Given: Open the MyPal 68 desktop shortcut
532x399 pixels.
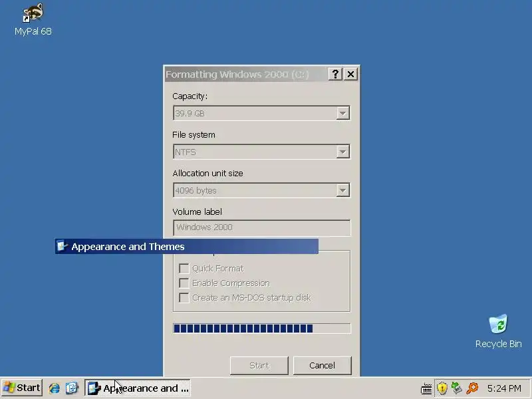Looking at the screenshot, I should 33,20.
